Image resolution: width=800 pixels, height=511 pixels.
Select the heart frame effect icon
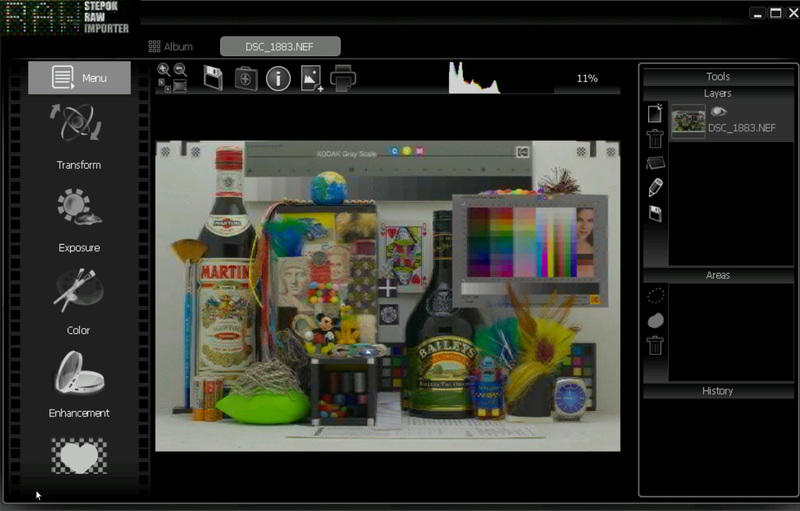point(79,456)
